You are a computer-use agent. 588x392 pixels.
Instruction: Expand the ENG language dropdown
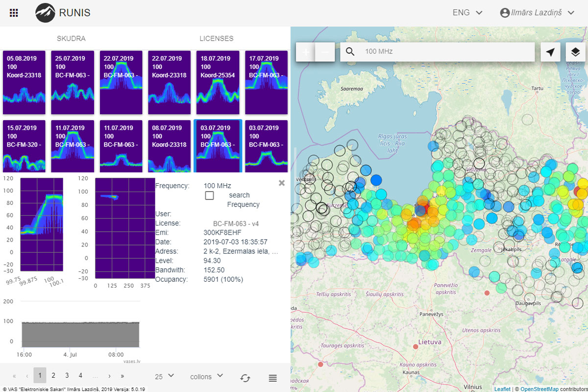click(467, 13)
